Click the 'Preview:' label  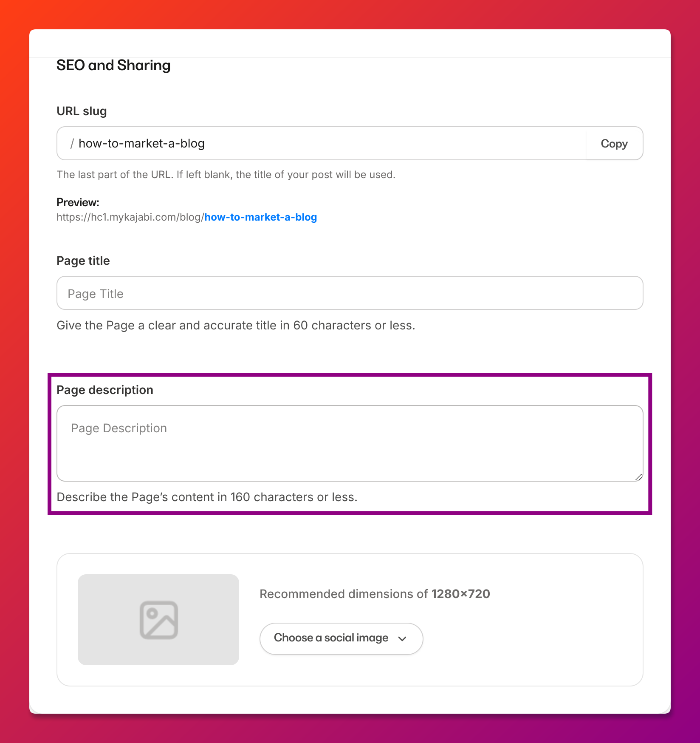pos(78,202)
